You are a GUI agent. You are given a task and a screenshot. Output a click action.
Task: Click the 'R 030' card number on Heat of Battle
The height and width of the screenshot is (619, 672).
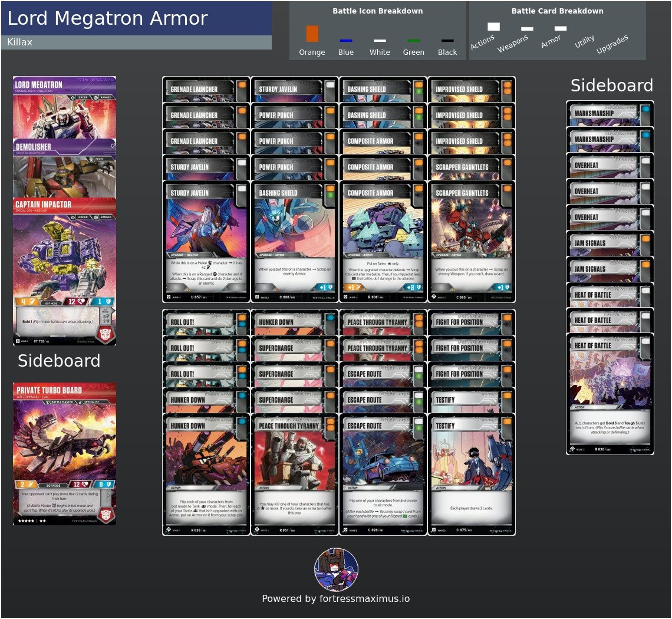pyautogui.click(x=602, y=449)
